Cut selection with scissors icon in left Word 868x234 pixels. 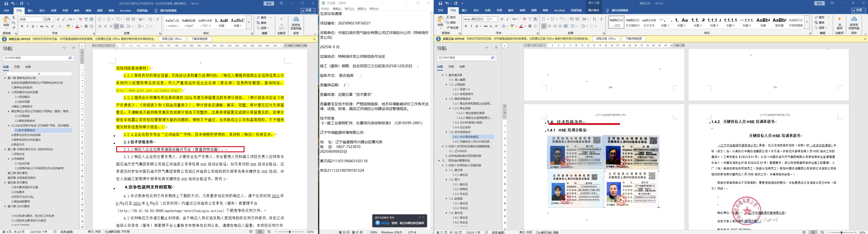click(14, 17)
